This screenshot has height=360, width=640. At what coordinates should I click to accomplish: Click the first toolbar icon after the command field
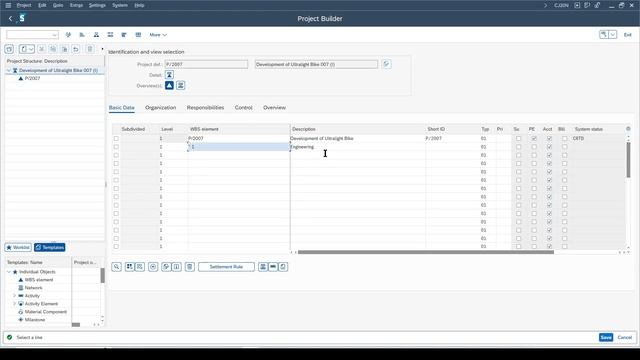pyautogui.click(x=68, y=35)
